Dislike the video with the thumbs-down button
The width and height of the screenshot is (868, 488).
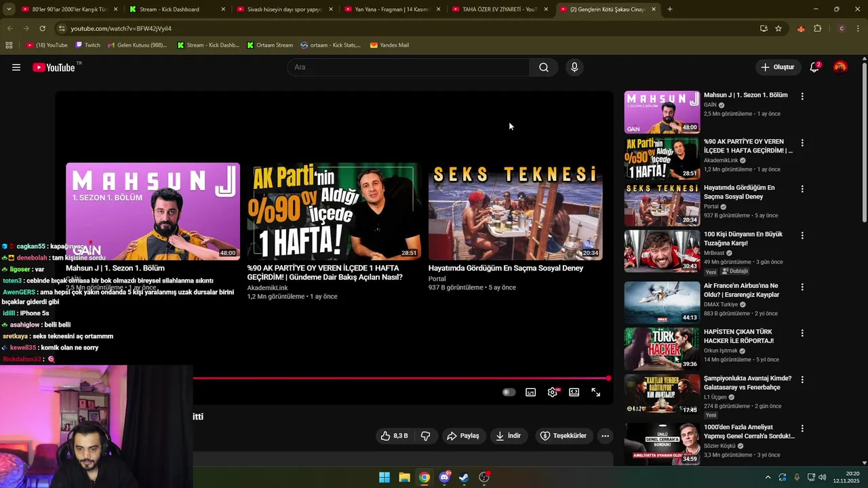click(426, 436)
